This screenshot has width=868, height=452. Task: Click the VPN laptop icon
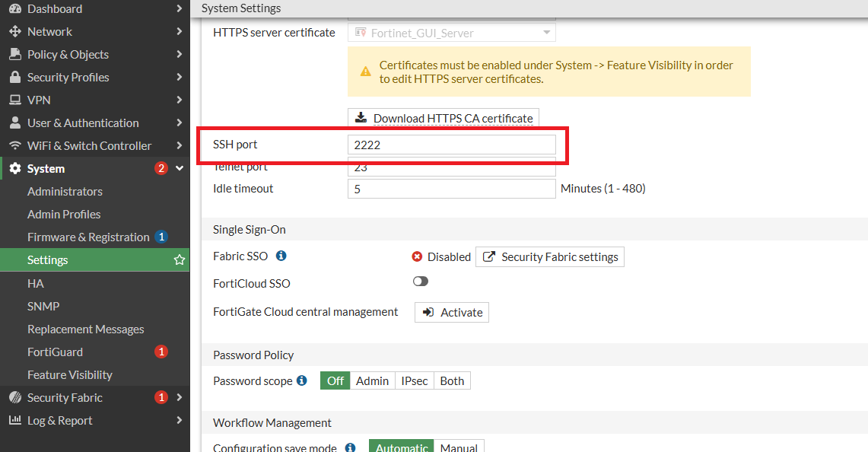point(15,100)
